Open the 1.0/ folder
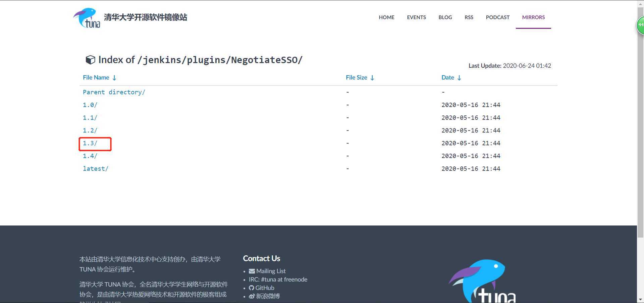Screen dimensions: 644x303 tap(90, 105)
